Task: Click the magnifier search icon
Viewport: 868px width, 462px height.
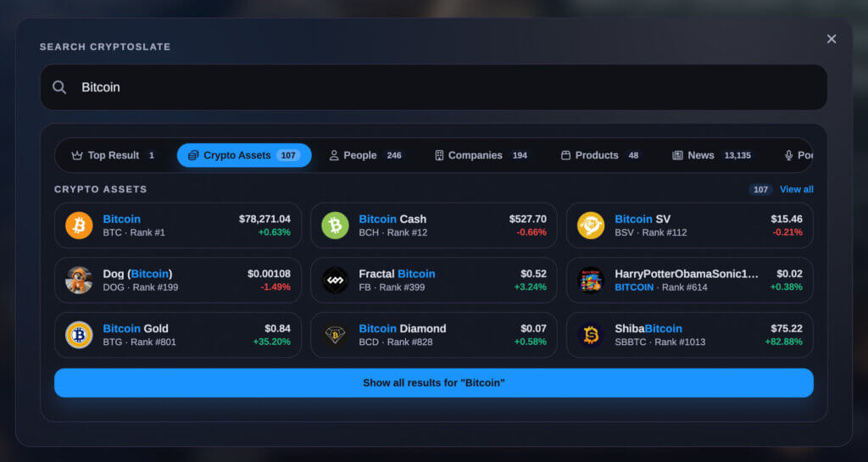Action: 59,87
